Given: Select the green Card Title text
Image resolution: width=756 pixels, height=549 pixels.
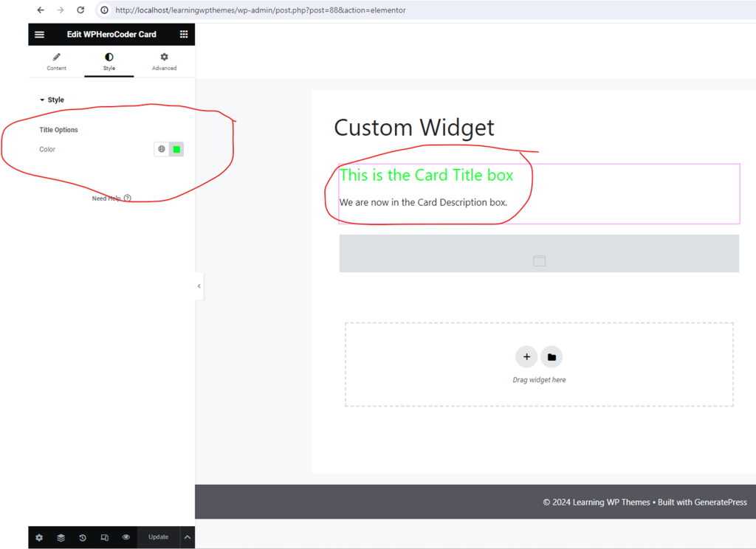Looking at the screenshot, I should (426, 176).
